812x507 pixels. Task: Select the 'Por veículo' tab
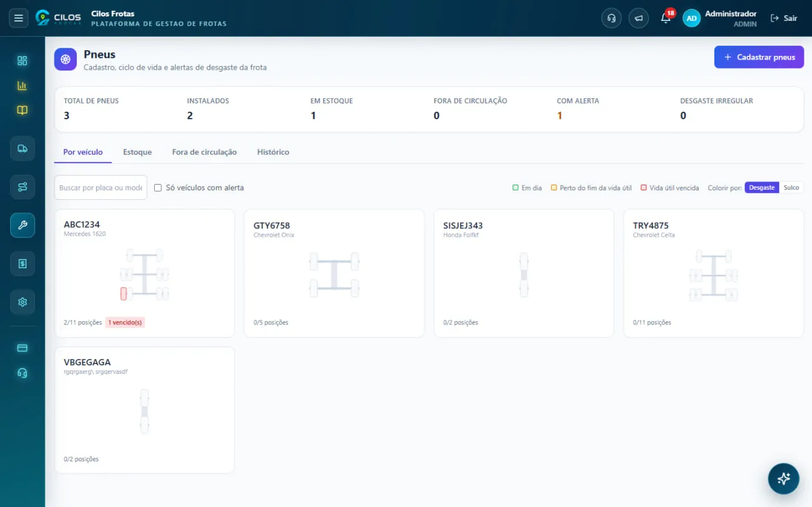click(x=83, y=152)
